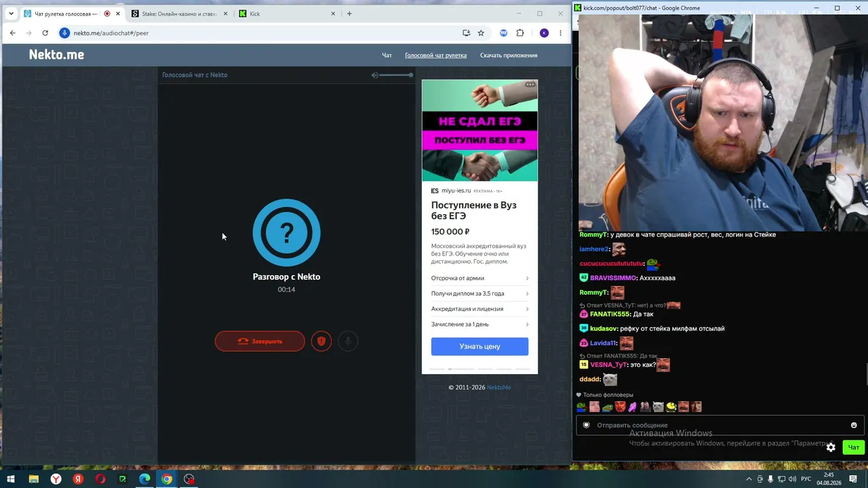This screenshot has width=868, height=488.
Task: Bookmark this page with the star icon
Action: (481, 33)
